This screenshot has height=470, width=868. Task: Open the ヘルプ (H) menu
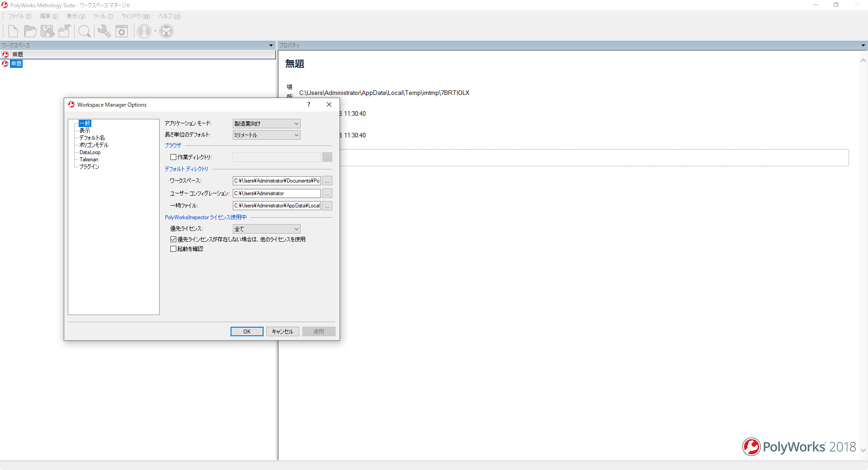(x=170, y=16)
